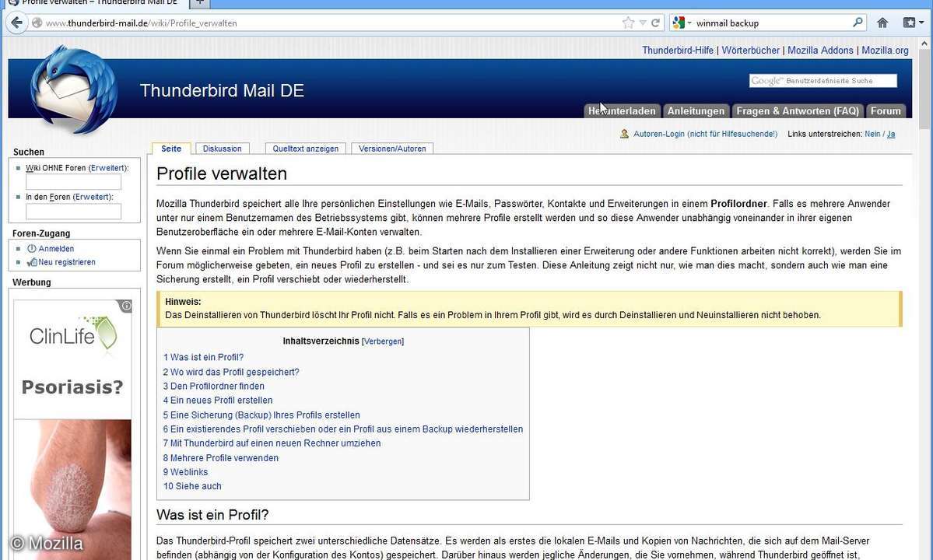This screenshot has width=933, height=560.
Task: Open the Mozilla Addons link
Action: (820, 51)
